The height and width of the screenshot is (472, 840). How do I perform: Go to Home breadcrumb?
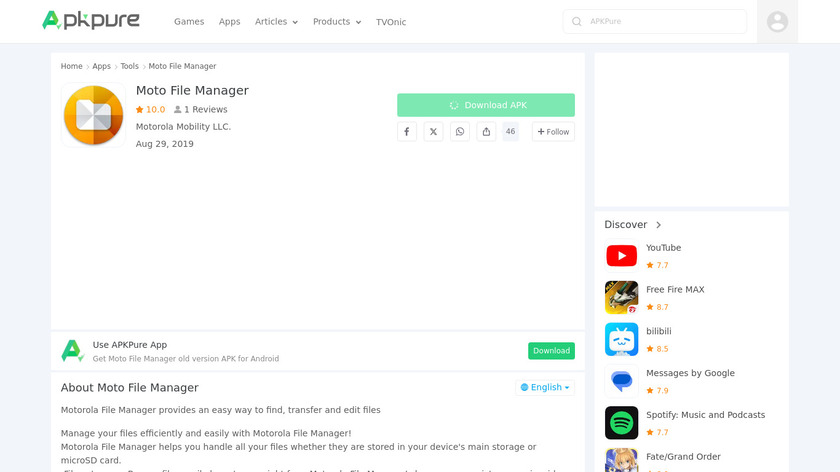coord(71,66)
